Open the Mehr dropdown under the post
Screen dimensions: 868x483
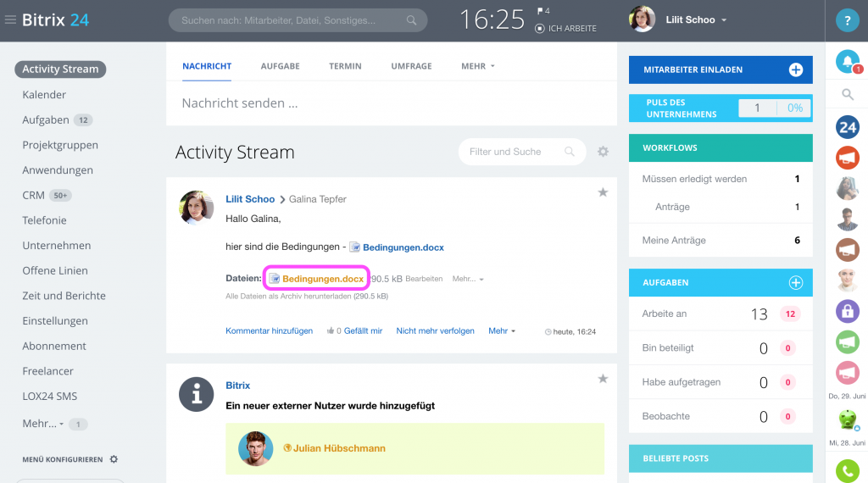pyautogui.click(x=502, y=330)
